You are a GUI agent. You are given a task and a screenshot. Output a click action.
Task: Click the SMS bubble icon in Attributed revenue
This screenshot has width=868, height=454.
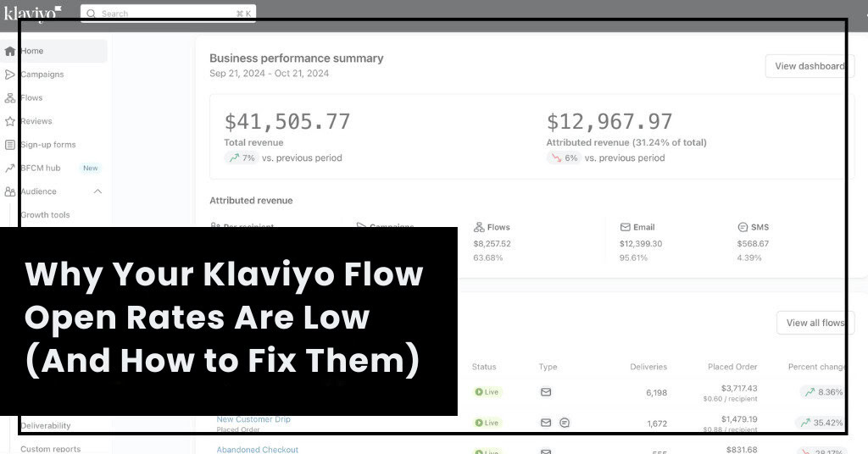(743, 227)
